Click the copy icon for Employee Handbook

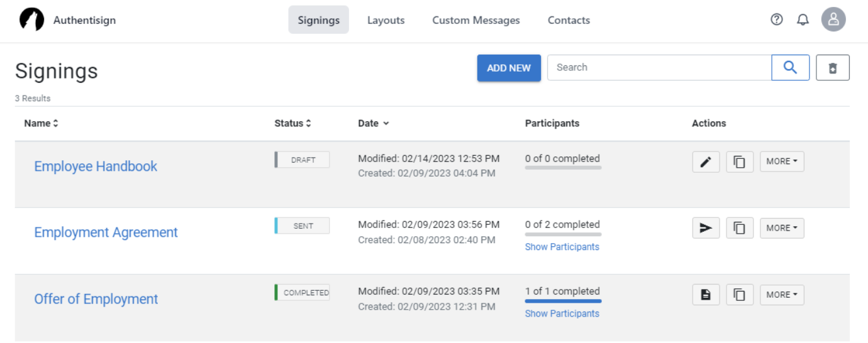[740, 162]
